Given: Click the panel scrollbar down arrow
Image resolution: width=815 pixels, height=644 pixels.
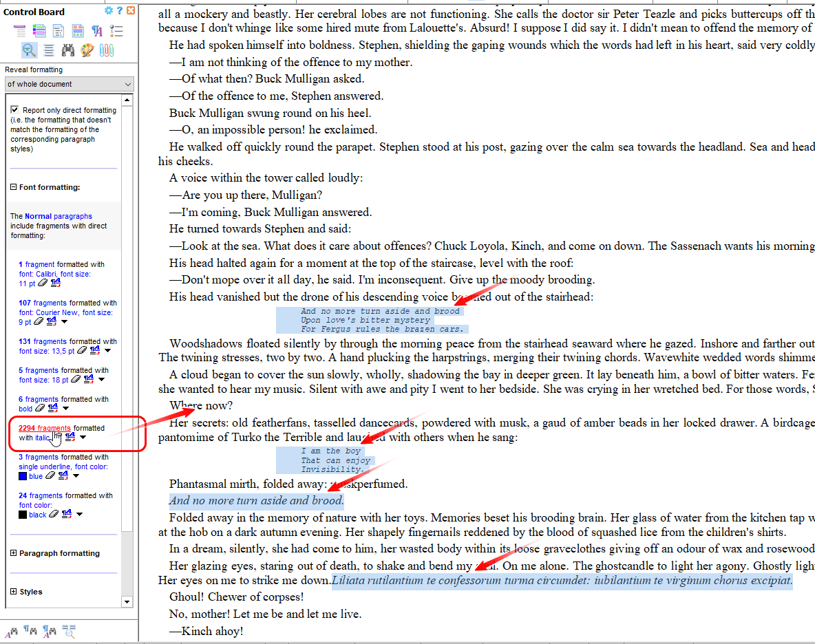Looking at the screenshot, I should click(x=127, y=601).
